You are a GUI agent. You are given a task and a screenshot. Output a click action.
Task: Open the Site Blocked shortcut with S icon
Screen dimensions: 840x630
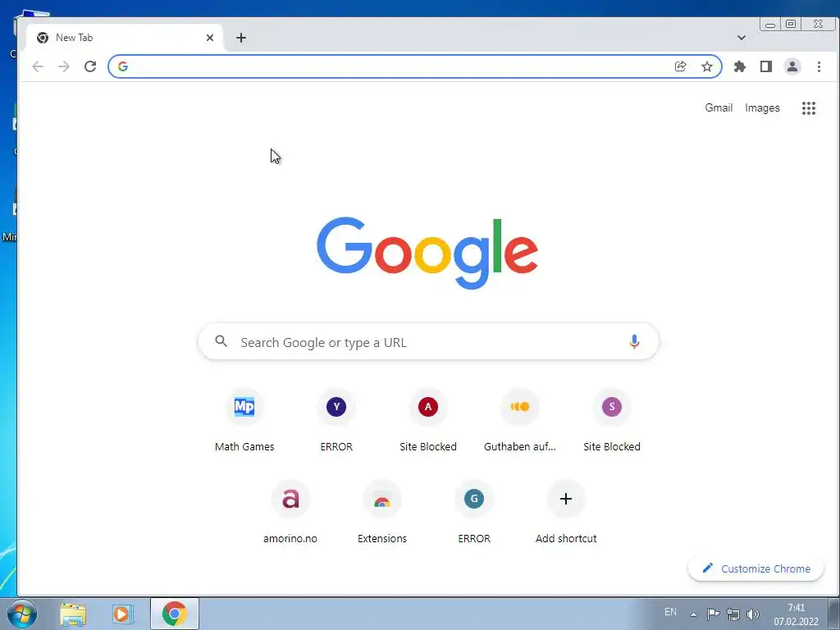click(x=612, y=421)
